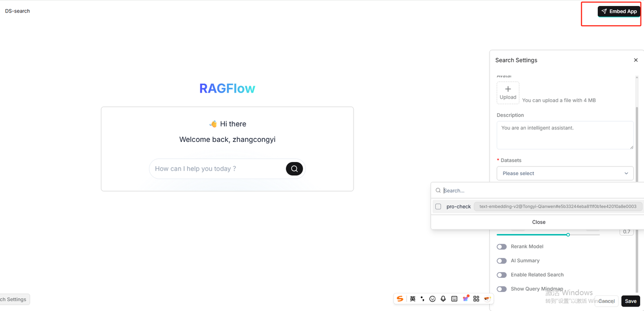
Task: Click the Embed App paper plane icon
Action: pyautogui.click(x=604, y=11)
